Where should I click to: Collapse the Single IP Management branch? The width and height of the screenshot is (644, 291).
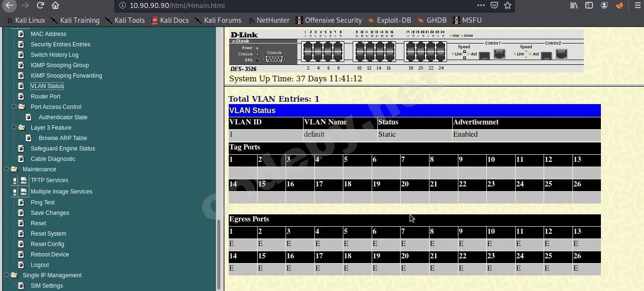click(x=5, y=275)
